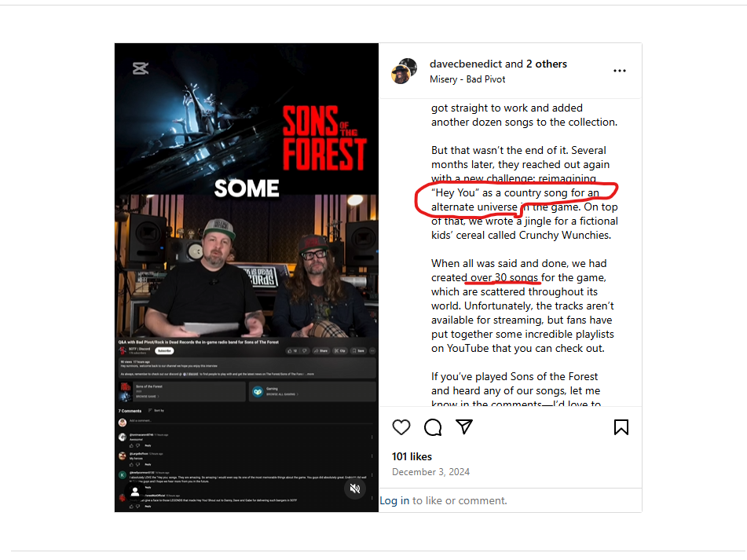
Task: Share the post via paper plane icon
Action: [464, 426]
